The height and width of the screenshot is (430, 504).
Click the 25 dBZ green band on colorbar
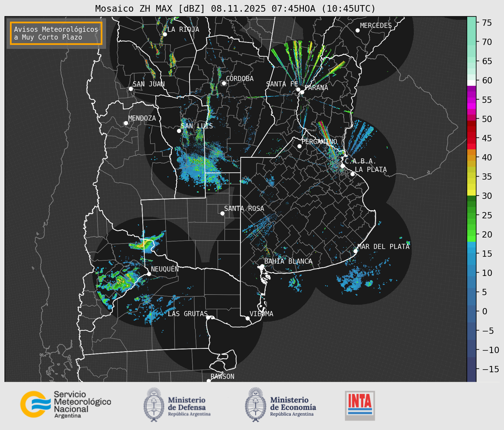pyautogui.click(x=471, y=215)
